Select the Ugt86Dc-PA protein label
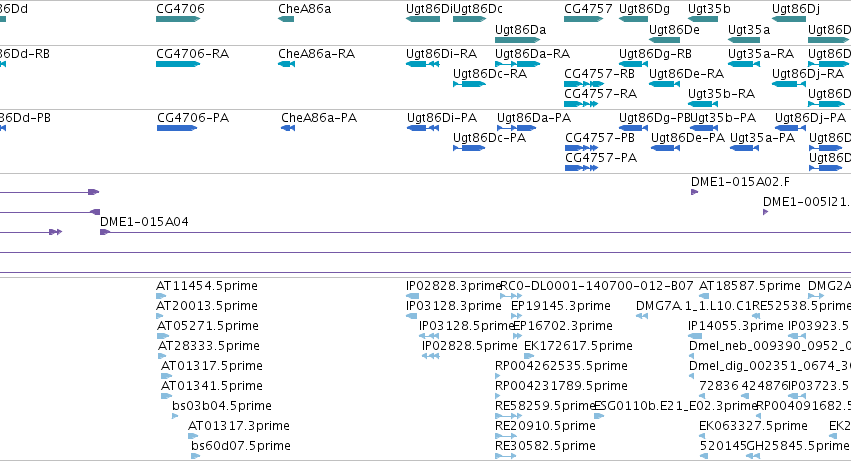Screen dimensions: 851x461 (490, 137)
